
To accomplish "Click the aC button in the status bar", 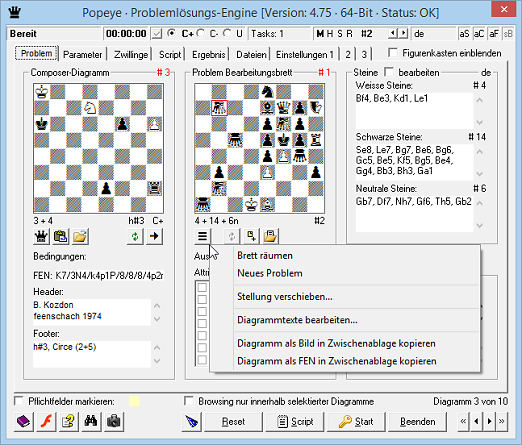I will [x=479, y=34].
